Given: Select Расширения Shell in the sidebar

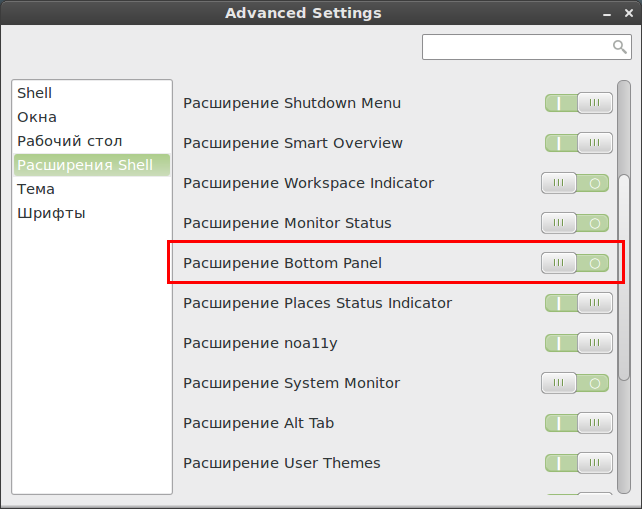Looking at the screenshot, I should (92, 165).
